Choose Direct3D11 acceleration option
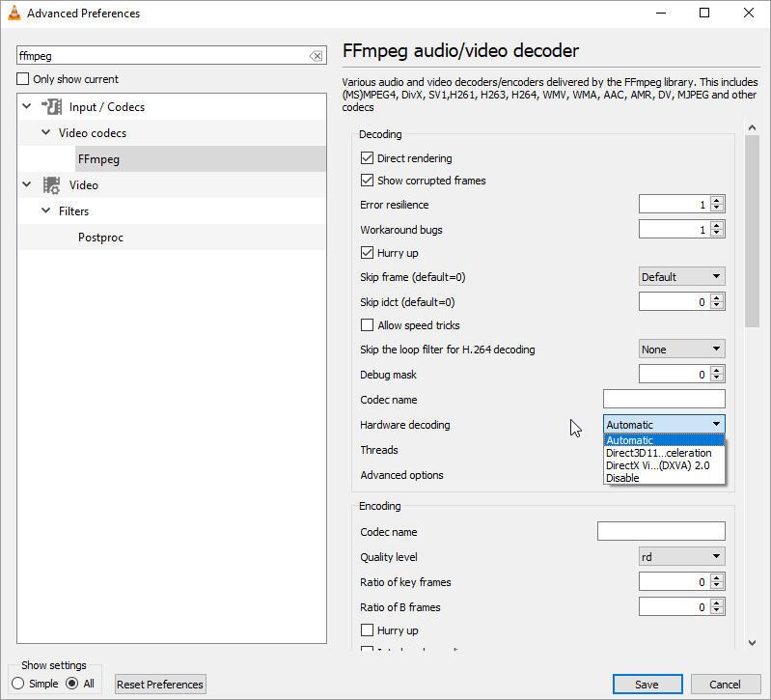771x700 pixels. click(x=664, y=453)
